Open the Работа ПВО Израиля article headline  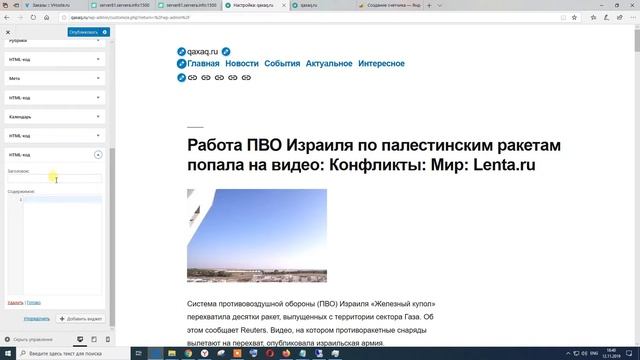click(374, 155)
